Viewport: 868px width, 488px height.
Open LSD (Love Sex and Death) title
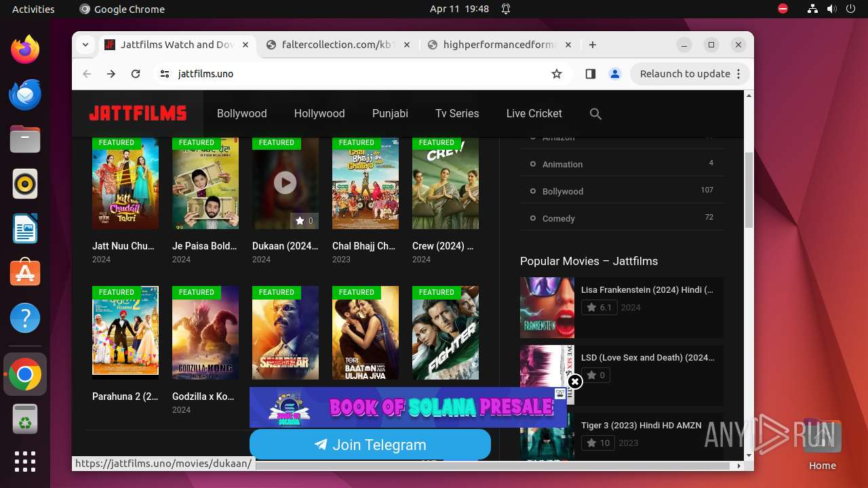pos(648,357)
